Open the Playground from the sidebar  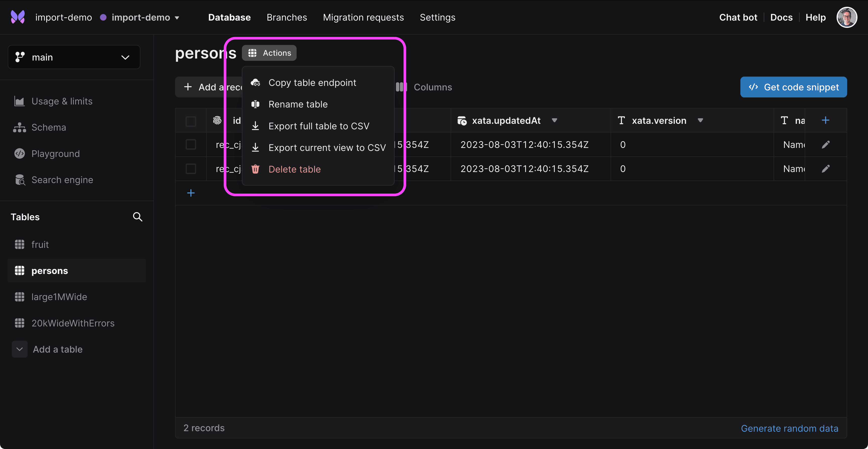(56, 154)
